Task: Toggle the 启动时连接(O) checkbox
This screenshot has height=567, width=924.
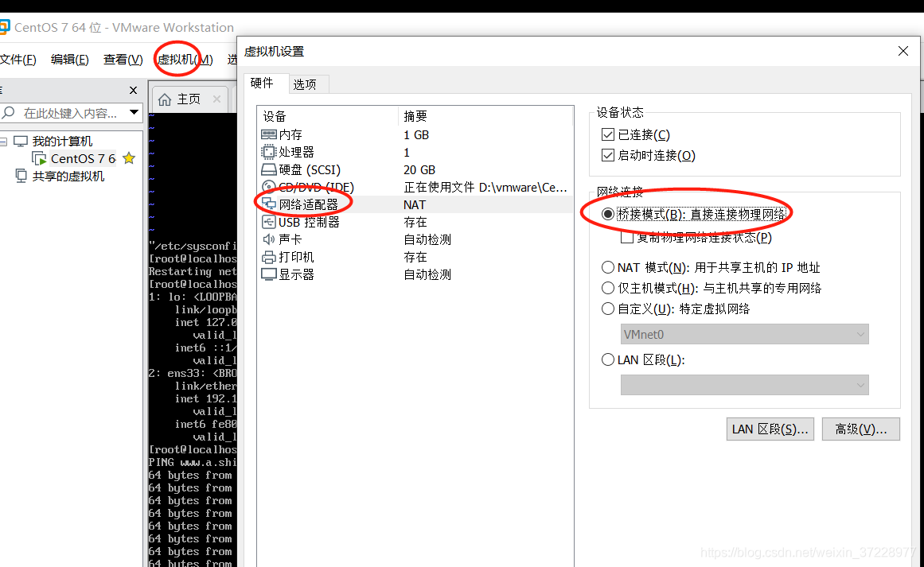Action: [x=607, y=155]
